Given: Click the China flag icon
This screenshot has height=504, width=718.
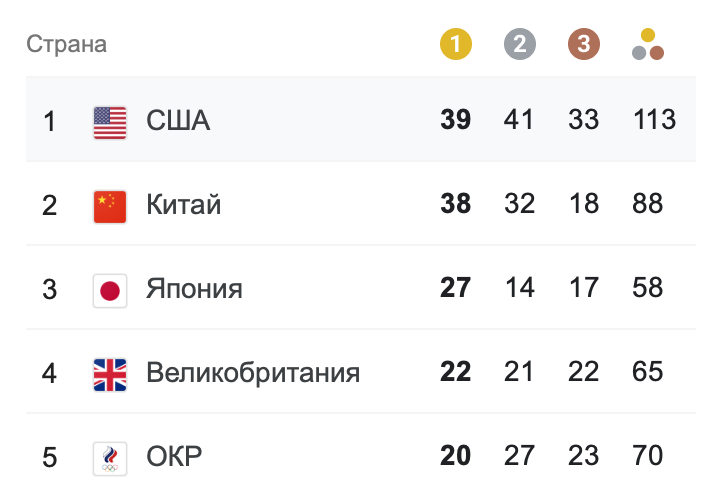Looking at the screenshot, I should (110, 206).
